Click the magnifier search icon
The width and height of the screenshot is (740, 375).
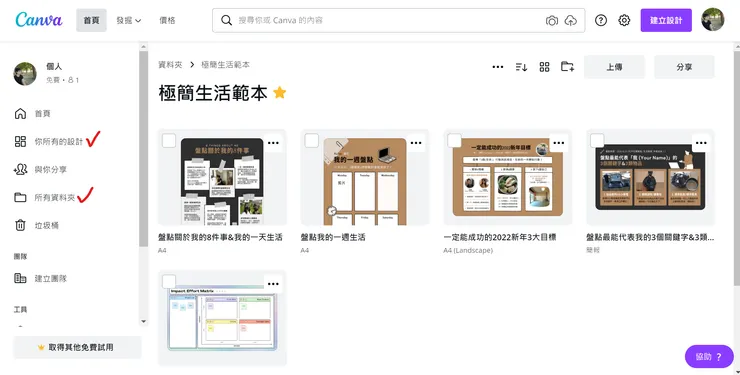227,20
